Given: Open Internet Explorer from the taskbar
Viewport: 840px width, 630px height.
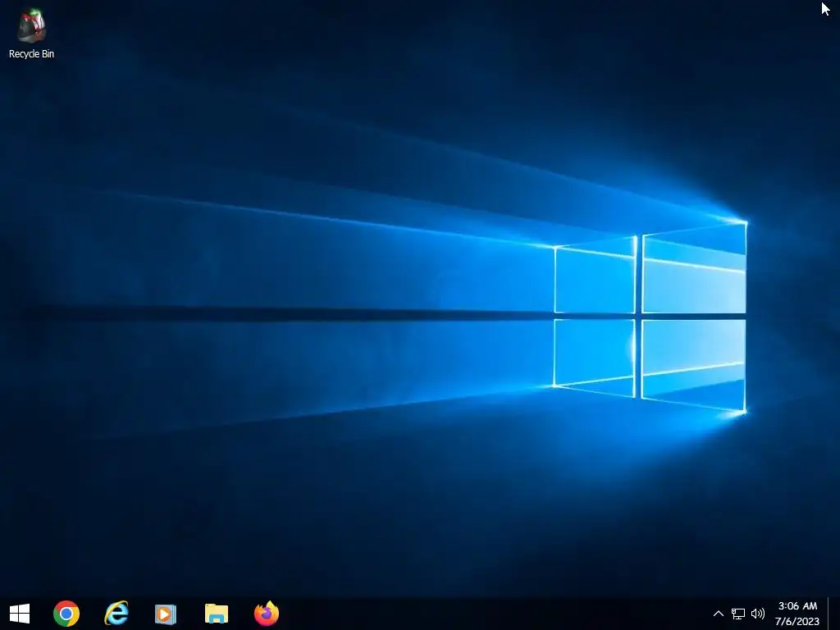Looking at the screenshot, I should tap(116, 614).
